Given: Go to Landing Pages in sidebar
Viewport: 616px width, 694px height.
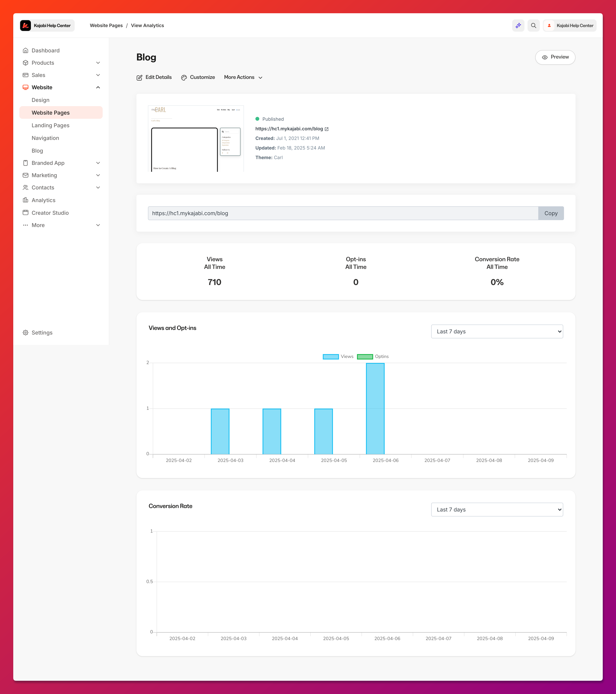Looking at the screenshot, I should [51, 125].
